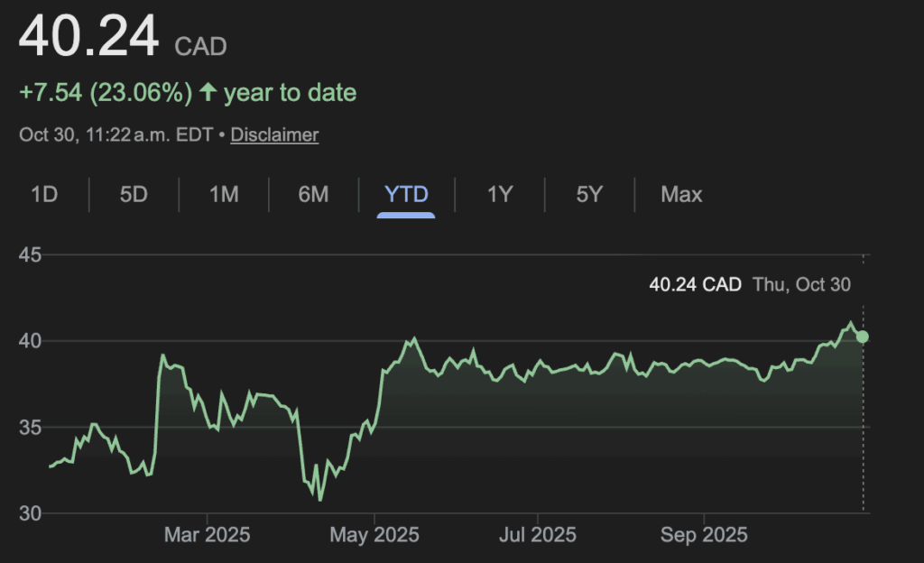Click the CAD currency label beside the price
The height and width of the screenshot is (563, 924).
pos(200,46)
